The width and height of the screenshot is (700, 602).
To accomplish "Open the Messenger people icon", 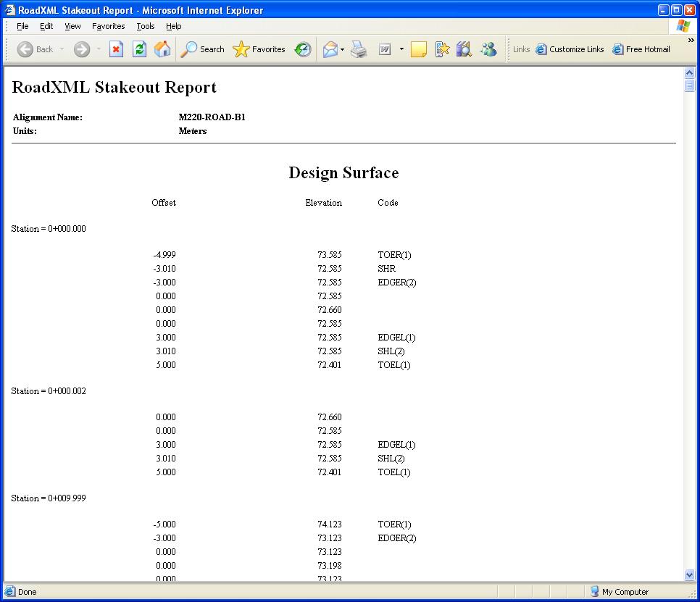I will [488, 49].
